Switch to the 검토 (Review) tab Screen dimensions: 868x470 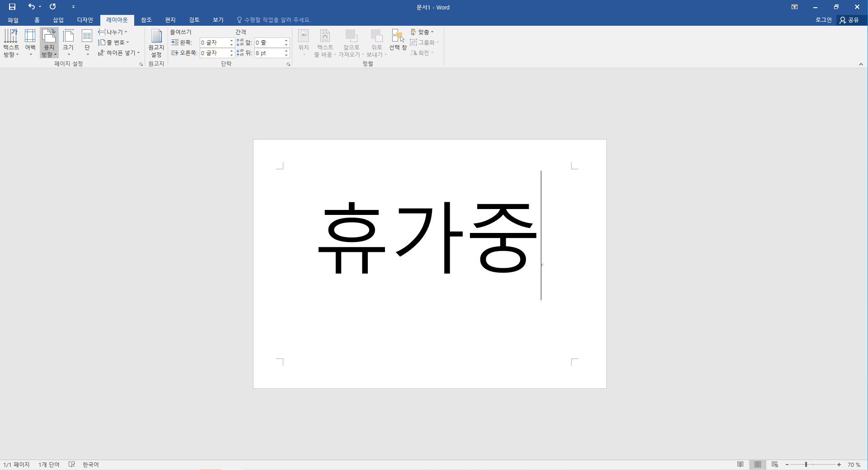(194, 20)
